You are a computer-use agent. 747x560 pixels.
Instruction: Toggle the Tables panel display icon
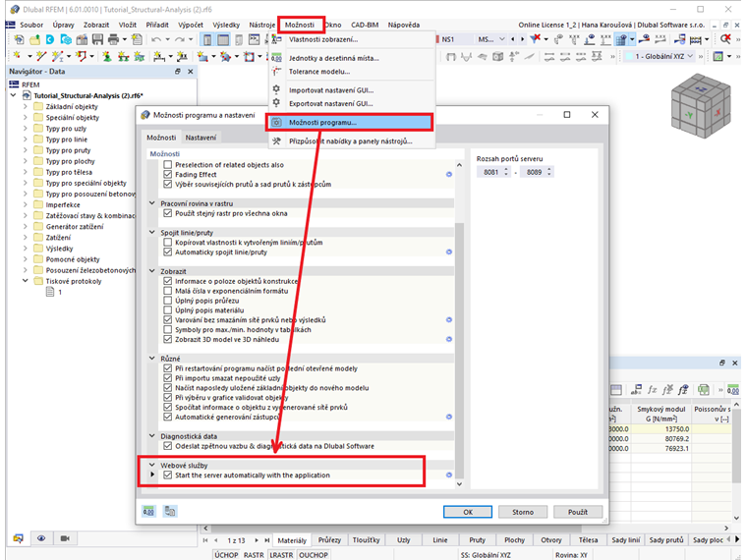coord(223,39)
